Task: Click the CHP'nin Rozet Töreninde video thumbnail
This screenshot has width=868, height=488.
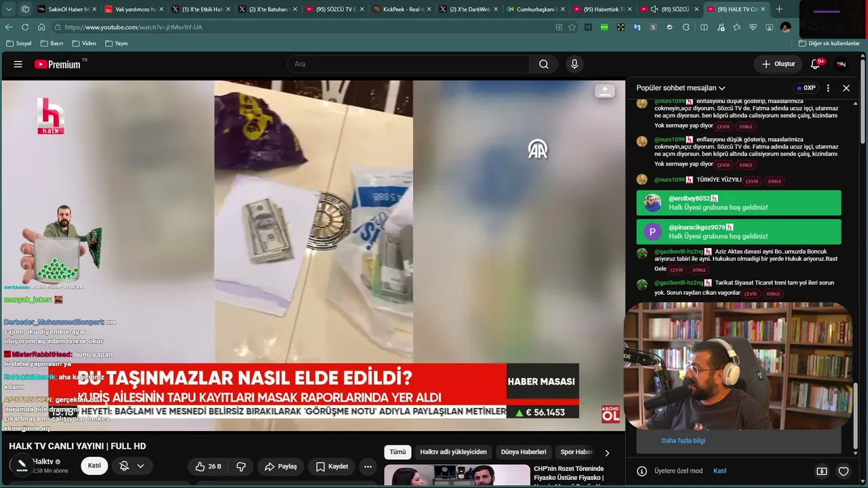Action: pos(457,475)
